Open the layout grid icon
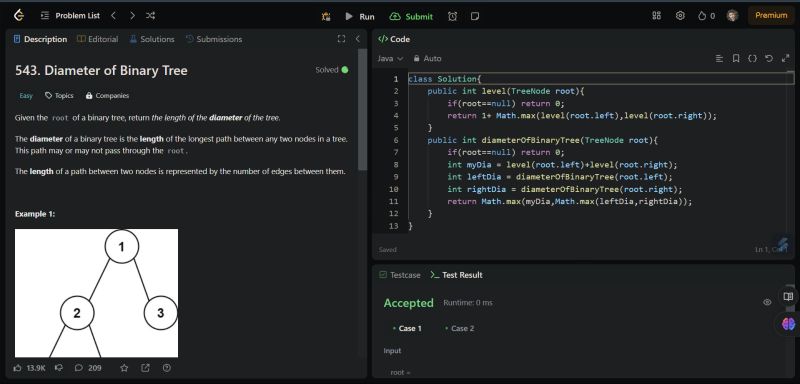Screen dimensions: 800x384 click(657, 16)
